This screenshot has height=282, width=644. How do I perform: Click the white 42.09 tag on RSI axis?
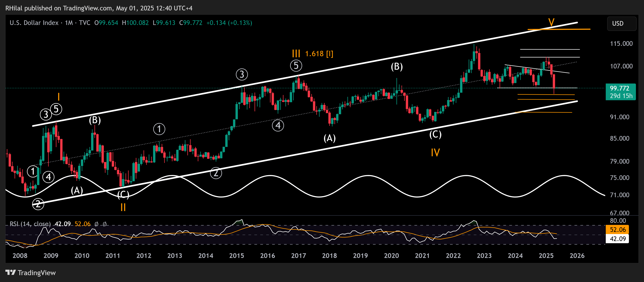pyautogui.click(x=617, y=239)
